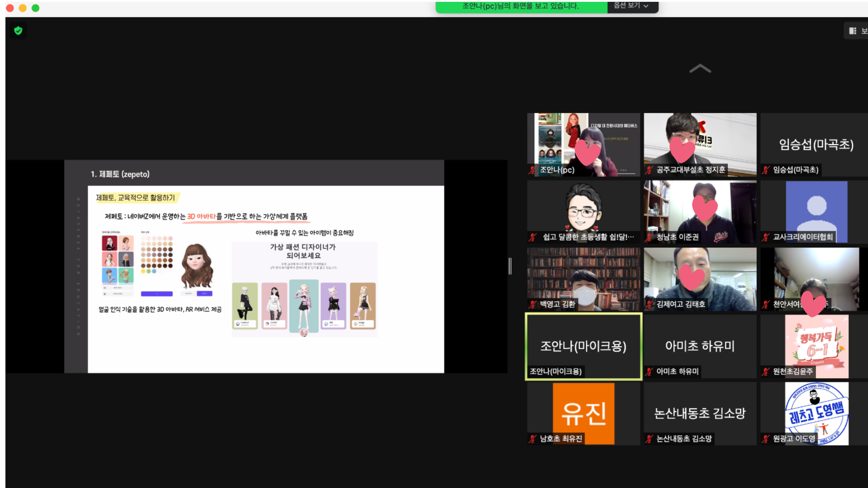Click the skin tone color palette on slide
This screenshot has width=868, height=488.
point(156,254)
